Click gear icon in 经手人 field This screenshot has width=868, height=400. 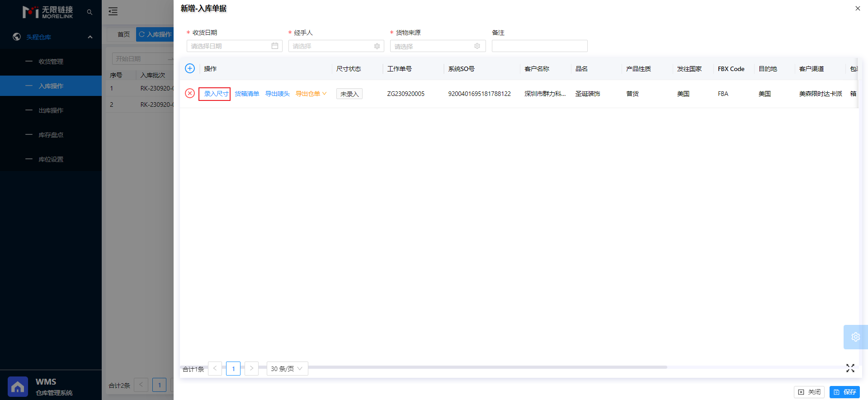(x=377, y=46)
